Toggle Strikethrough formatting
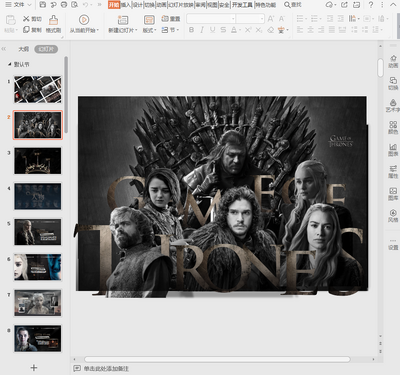This screenshot has height=375, width=400. tap(223, 30)
